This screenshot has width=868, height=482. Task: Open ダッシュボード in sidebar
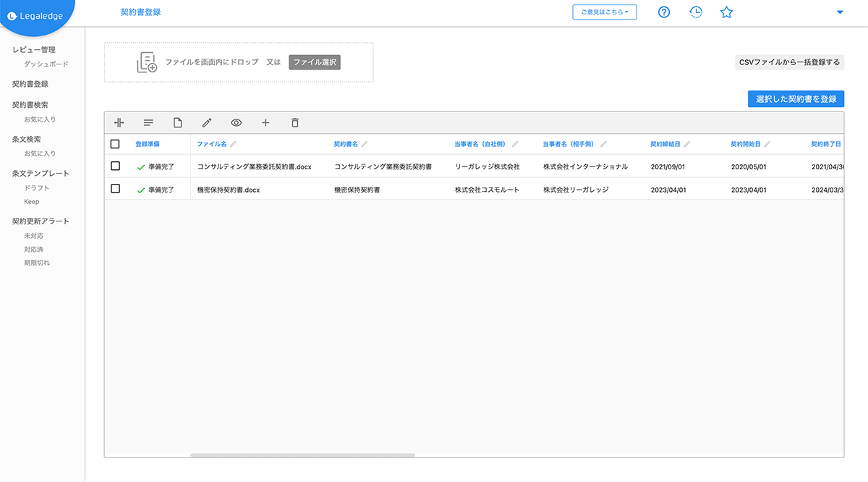46,64
